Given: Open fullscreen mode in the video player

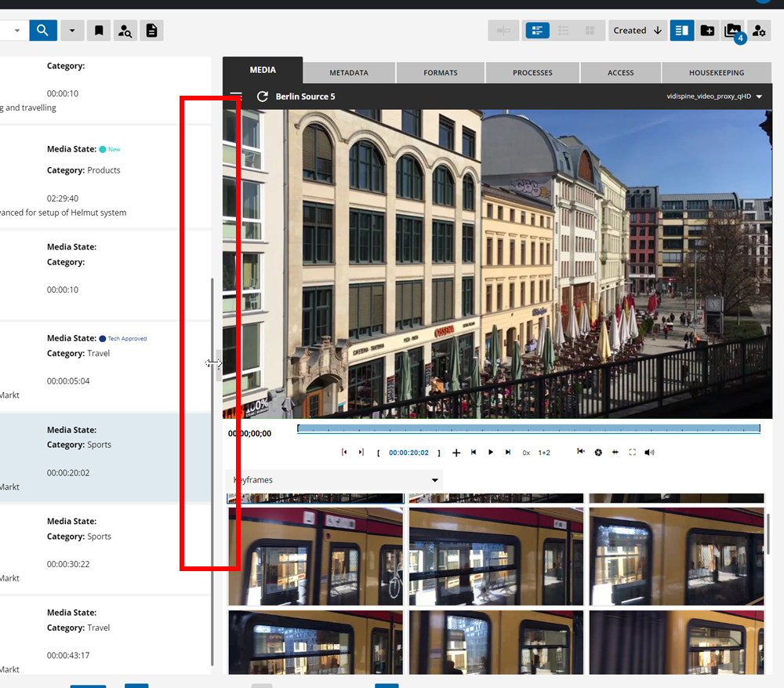Looking at the screenshot, I should (x=632, y=452).
